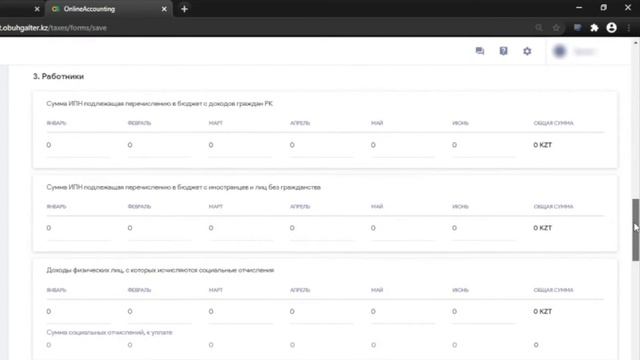Edit June income field for social contributions

click(484, 312)
